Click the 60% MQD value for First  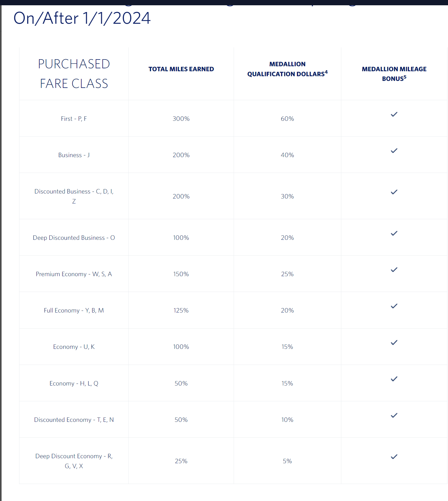287,119
